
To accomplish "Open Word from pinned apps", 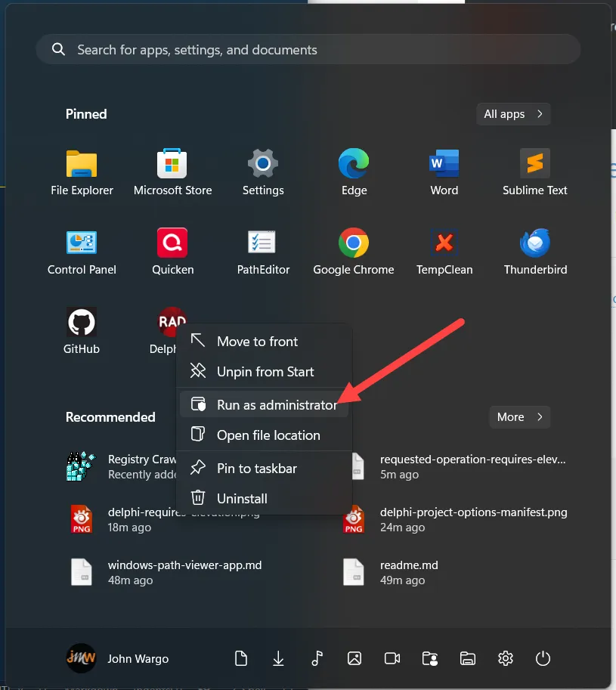I will 444,173.
